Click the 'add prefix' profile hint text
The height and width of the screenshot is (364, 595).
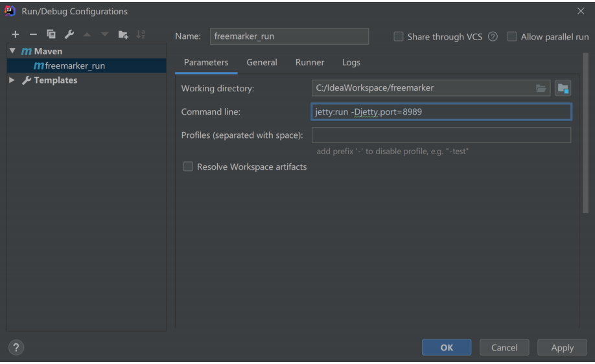click(392, 152)
